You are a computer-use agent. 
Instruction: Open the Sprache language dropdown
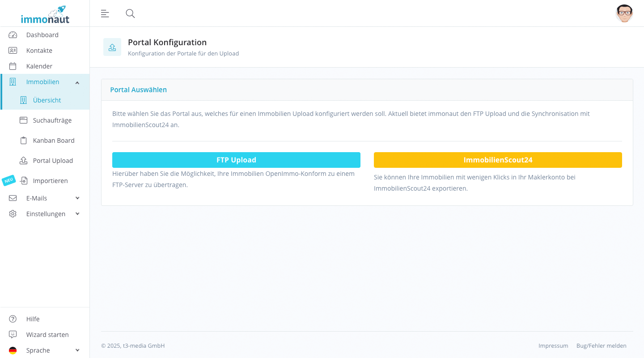[x=77, y=350]
